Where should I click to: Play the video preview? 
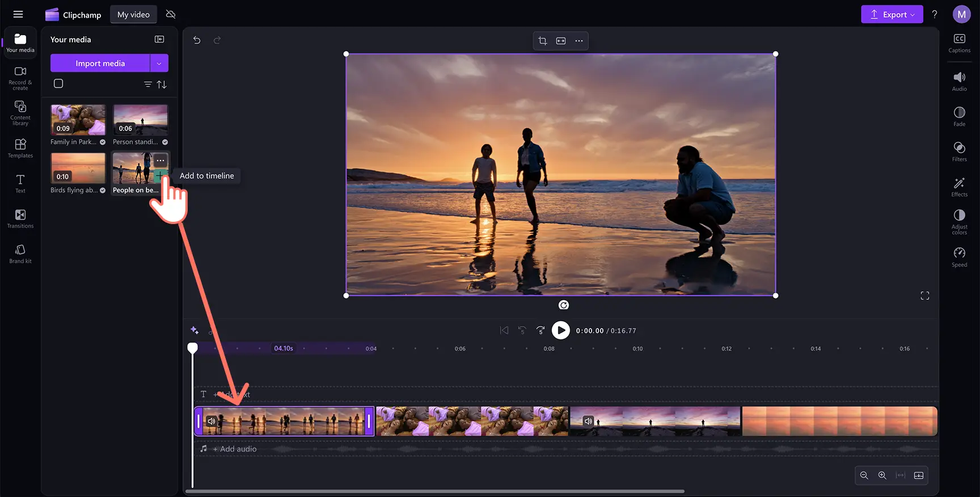560,330
